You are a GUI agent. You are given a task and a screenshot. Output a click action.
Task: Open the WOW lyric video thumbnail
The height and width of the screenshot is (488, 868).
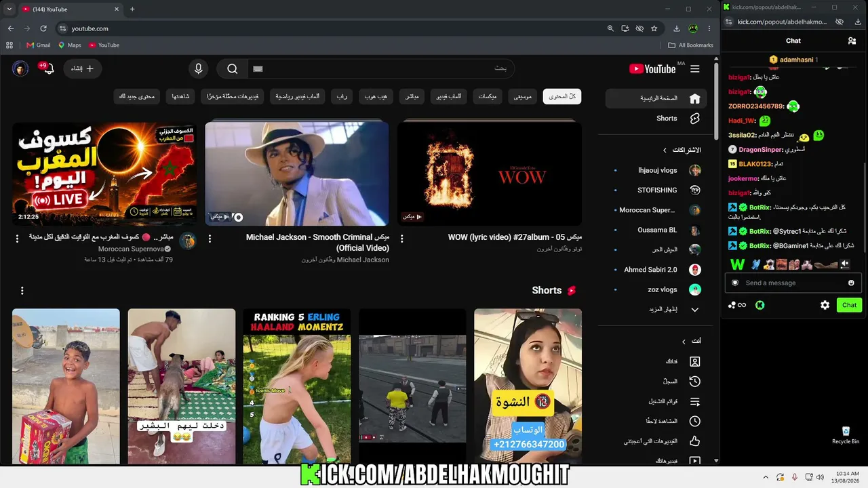(x=490, y=174)
